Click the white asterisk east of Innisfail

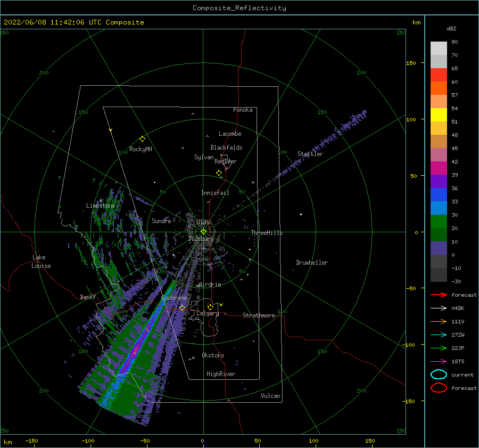pos(253,183)
